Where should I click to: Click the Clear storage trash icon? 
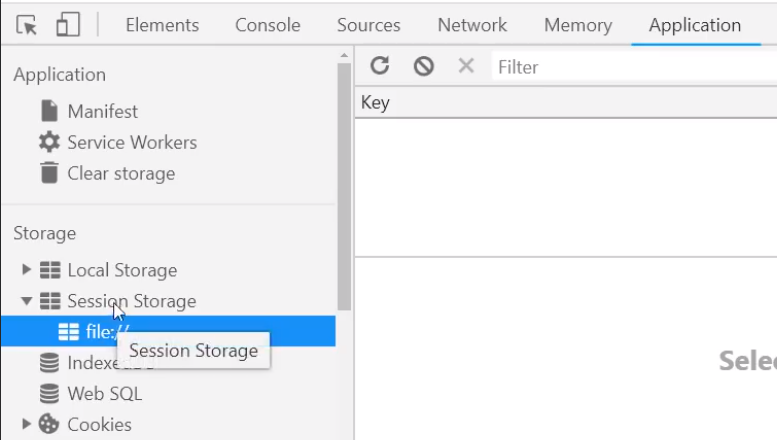[x=49, y=173]
